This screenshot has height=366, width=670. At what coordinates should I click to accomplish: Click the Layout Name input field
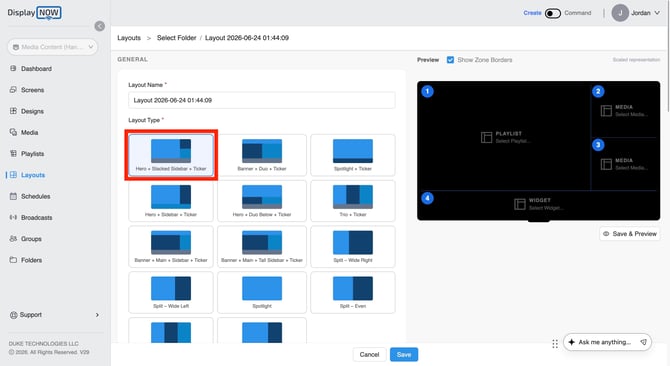coord(262,100)
